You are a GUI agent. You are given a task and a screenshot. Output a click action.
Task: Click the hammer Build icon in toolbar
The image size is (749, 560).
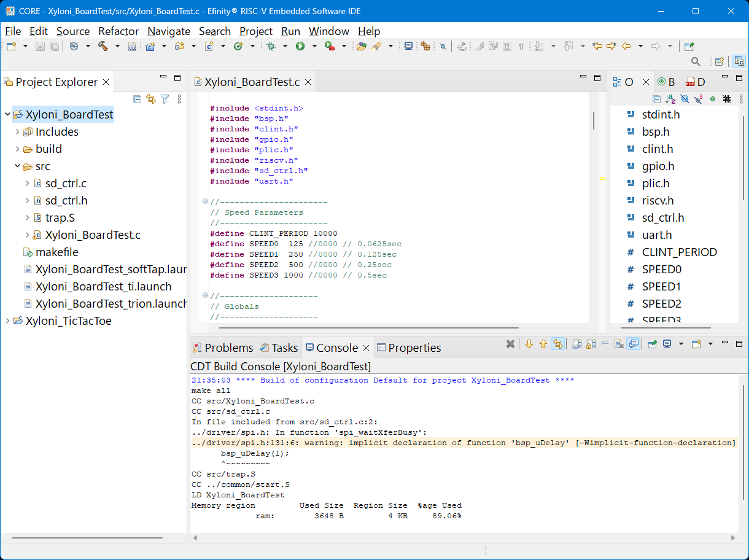(103, 46)
